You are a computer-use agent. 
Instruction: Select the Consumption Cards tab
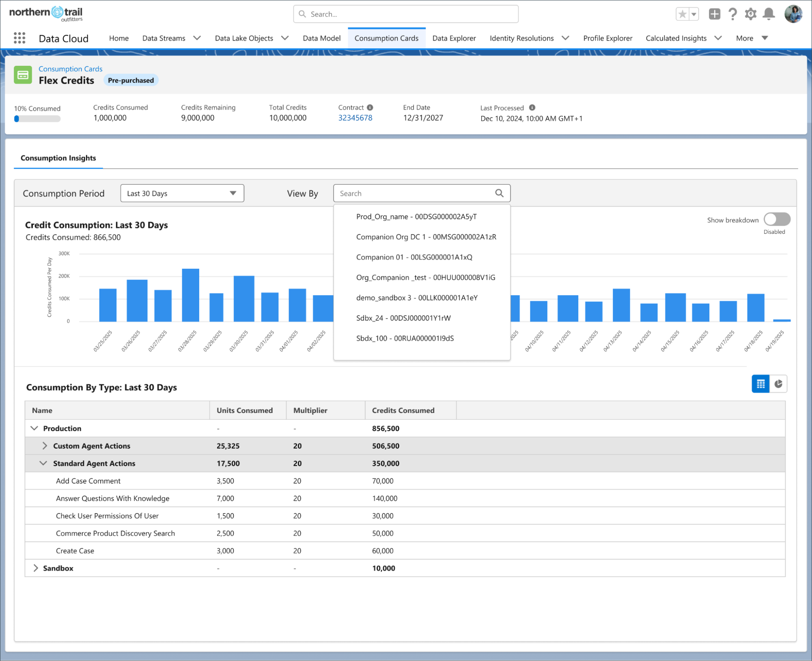[x=386, y=38]
